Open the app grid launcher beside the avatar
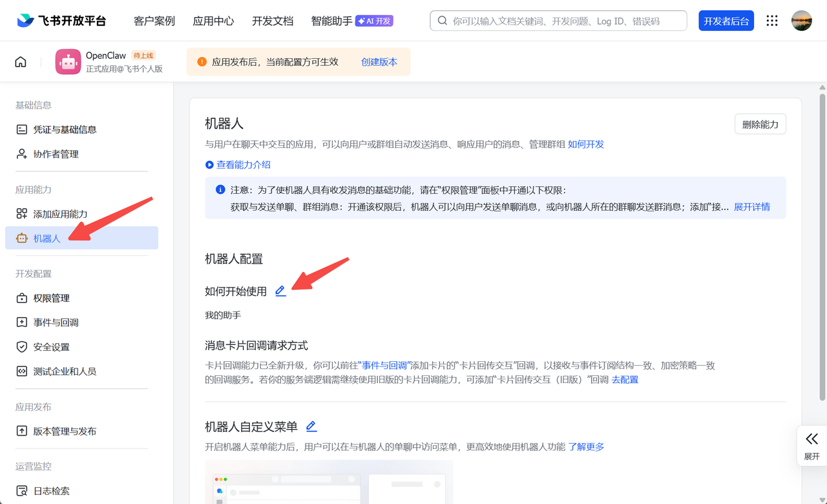 click(x=771, y=20)
